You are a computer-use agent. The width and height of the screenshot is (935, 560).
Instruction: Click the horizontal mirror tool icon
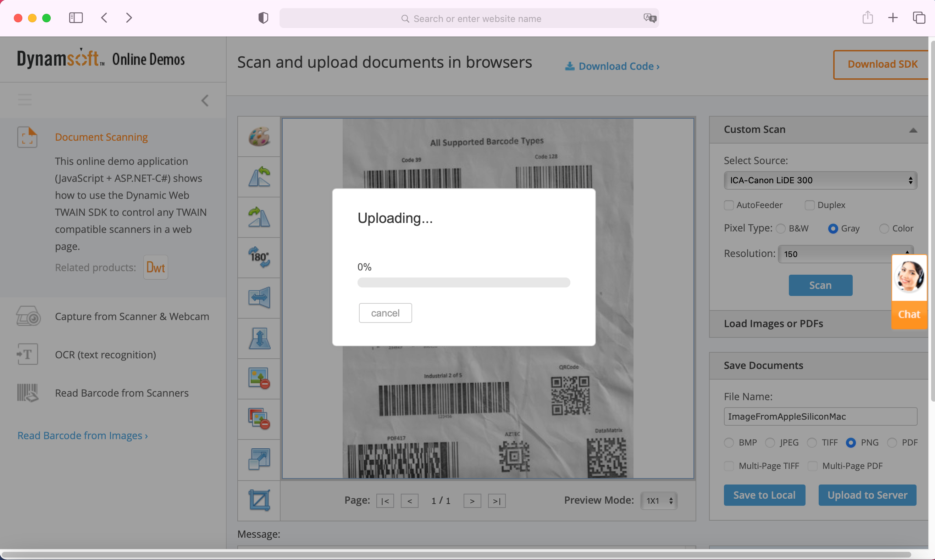259,298
